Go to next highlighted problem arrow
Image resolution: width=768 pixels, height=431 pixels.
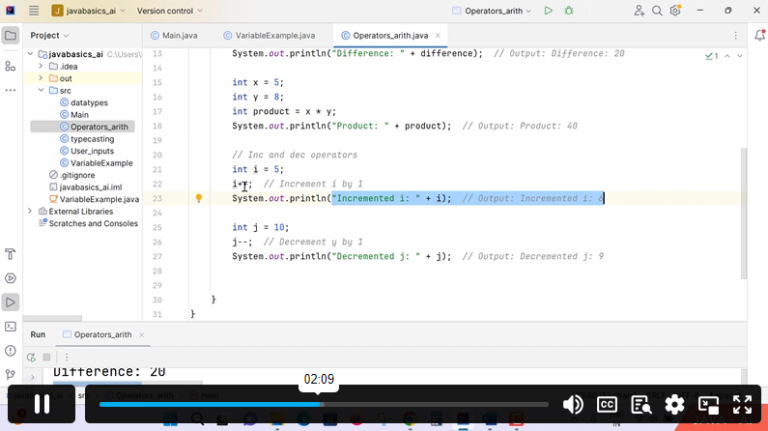[x=740, y=56]
